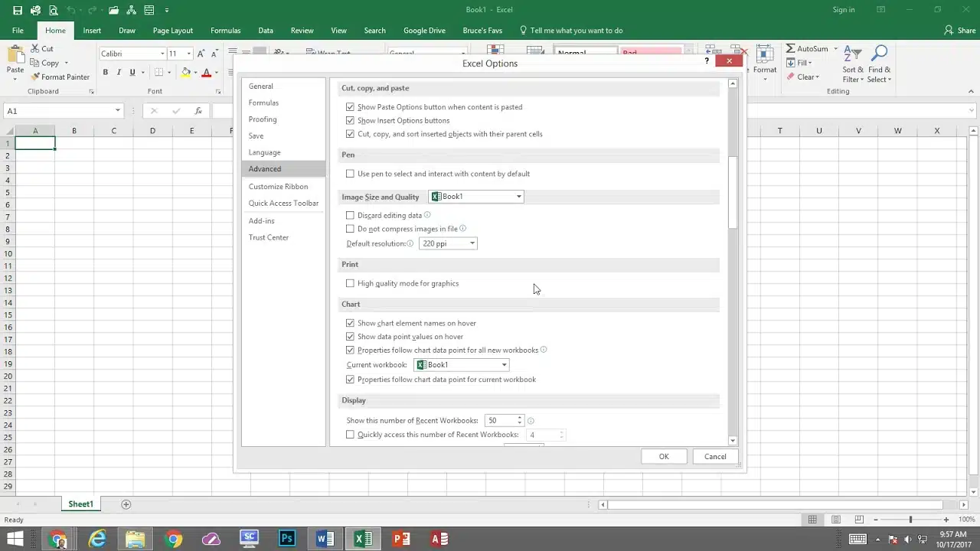
Task: Expand the Current workbook dropdown under Chart
Action: click(503, 364)
